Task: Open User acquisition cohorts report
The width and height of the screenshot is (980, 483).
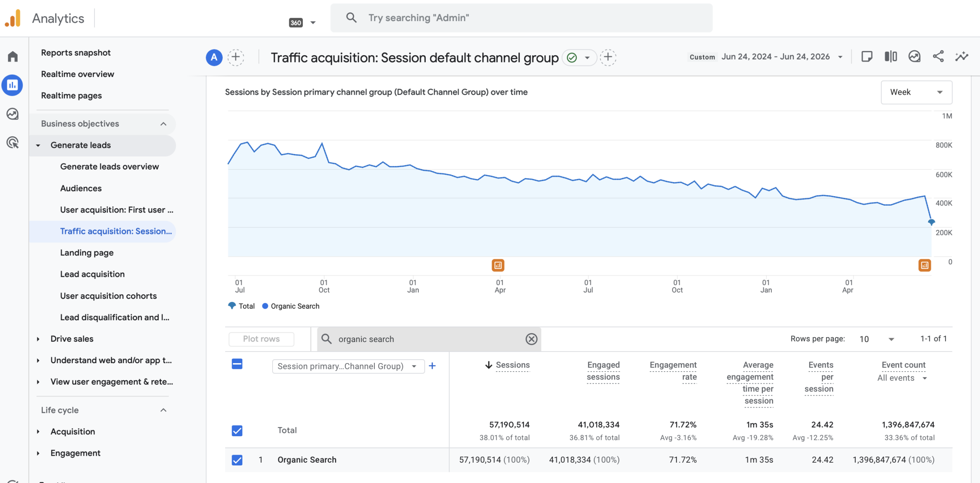Action: coord(108,296)
